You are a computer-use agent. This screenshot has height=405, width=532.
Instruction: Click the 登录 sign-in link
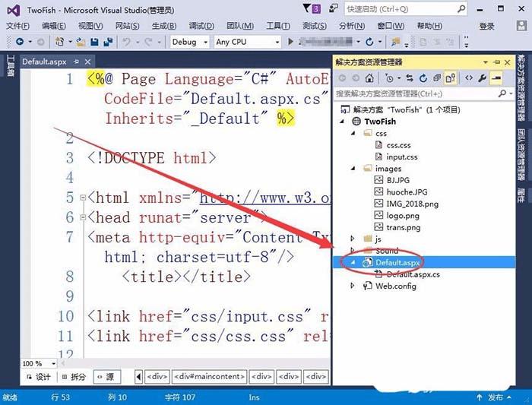point(486,26)
